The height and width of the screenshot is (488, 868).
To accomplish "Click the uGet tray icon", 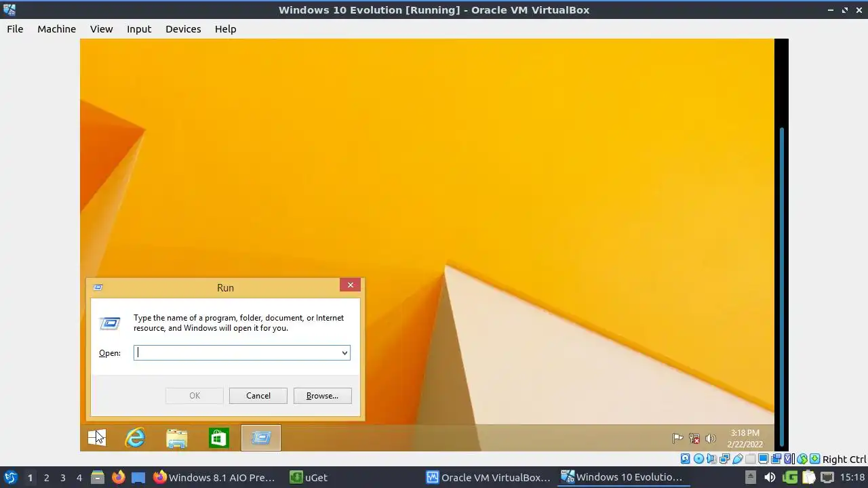I will pyautogui.click(x=789, y=477).
